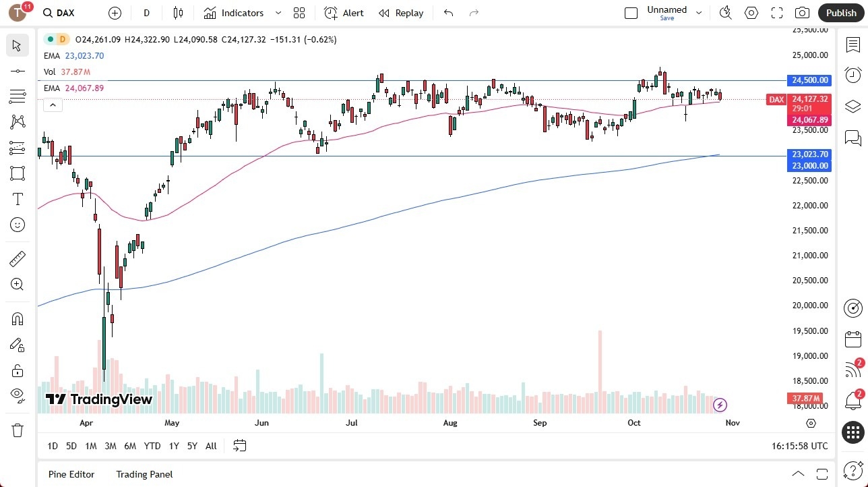Hide all drawings with the eye toggle
The image size is (868, 487).
17,395
